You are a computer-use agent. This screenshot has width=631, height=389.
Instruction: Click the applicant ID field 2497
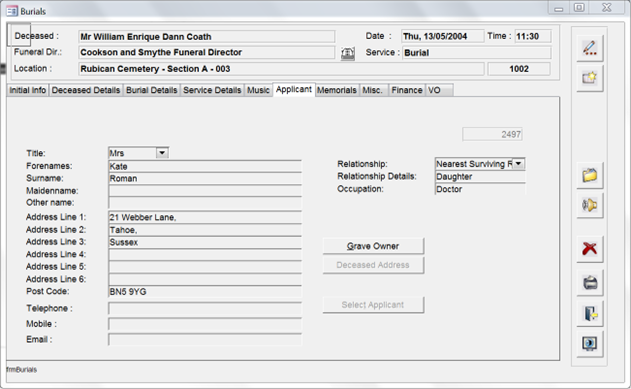point(492,134)
